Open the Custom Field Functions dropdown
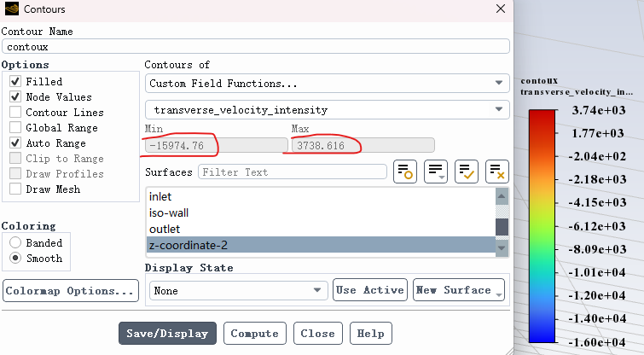Image resolution: width=644 pixels, height=355 pixels. (x=328, y=84)
